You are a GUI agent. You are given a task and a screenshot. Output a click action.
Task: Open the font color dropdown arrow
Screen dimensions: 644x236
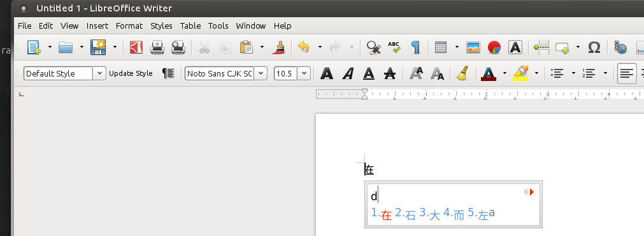pyautogui.click(x=504, y=73)
